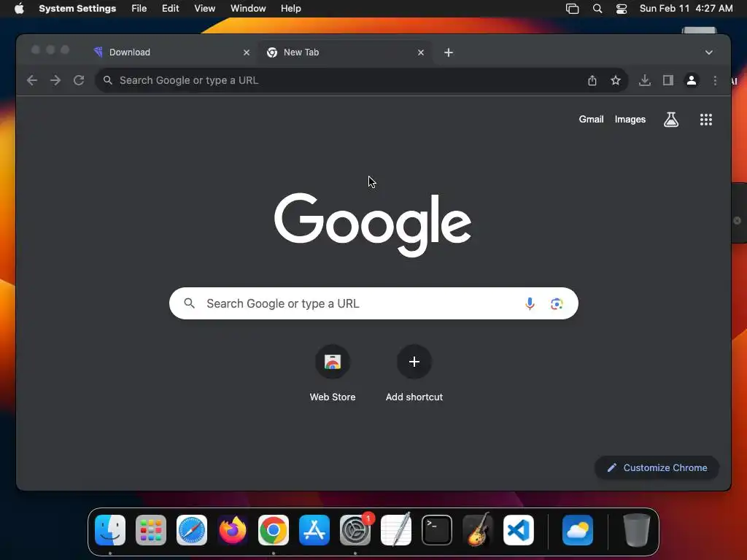Viewport: 747px width, 560px height.
Task: Bookmark this tab with the star icon
Action: pyautogui.click(x=616, y=80)
